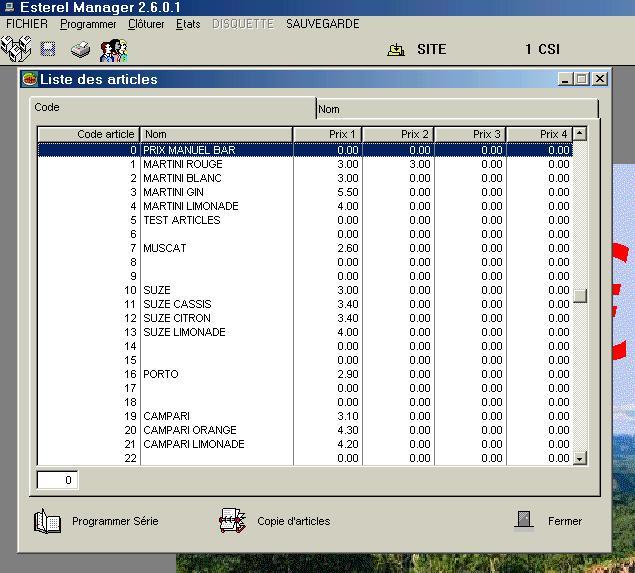Click the Code search field
Image resolution: width=635 pixels, height=573 pixels.
[173, 108]
